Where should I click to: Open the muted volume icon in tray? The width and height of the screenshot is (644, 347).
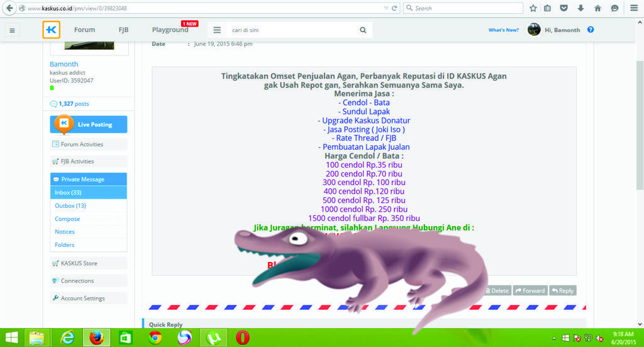coord(599,338)
